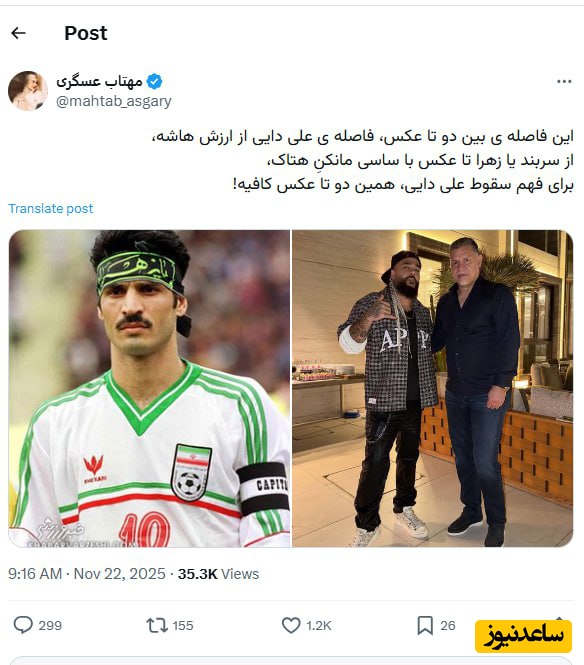This screenshot has height=665, width=584.
Task: Click the 26 bookmarks count
Action: pos(447,626)
